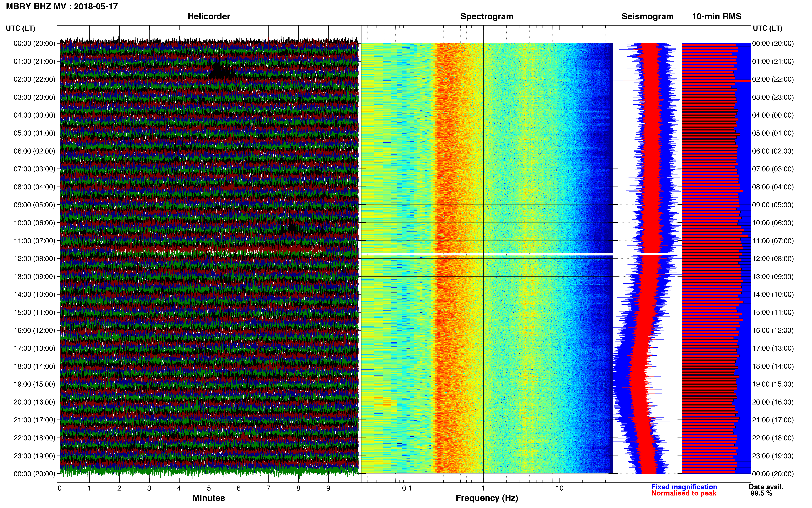Click the UTC (LT) label above the left time axis
812x508 pixels.
tap(21, 28)
